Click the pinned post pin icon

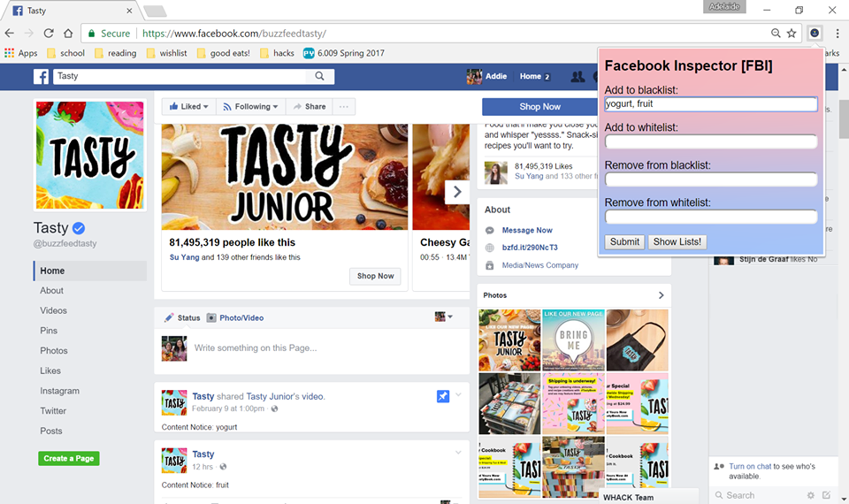point(443,396)
